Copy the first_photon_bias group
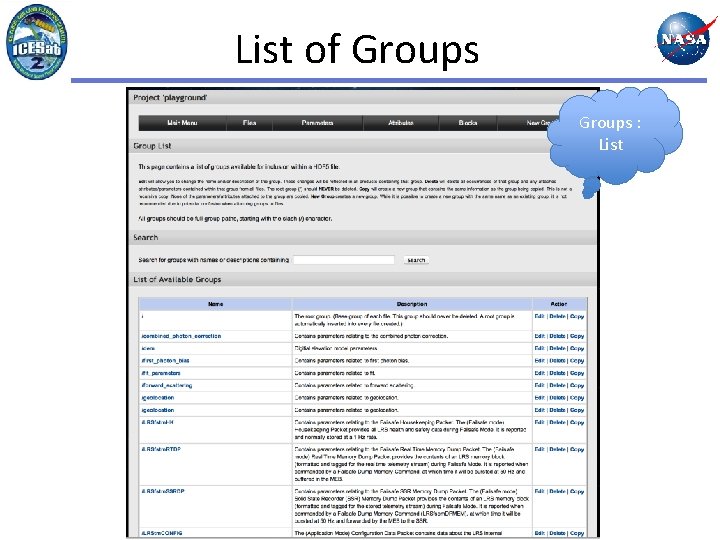 click(x=577, y=361)
